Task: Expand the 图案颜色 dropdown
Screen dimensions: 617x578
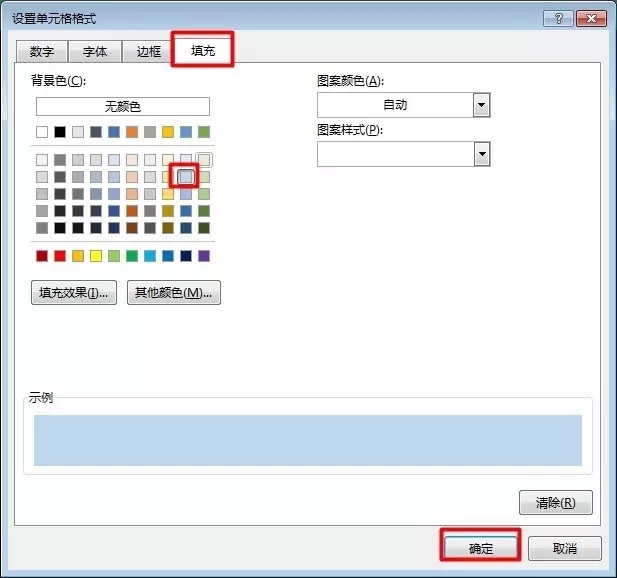Action: [x=481, y=105]
